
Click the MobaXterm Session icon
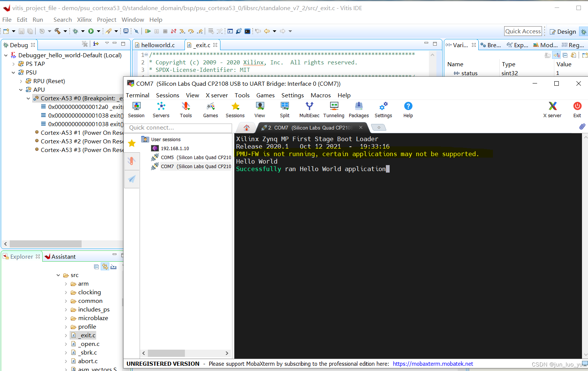[x=136, y=110]
